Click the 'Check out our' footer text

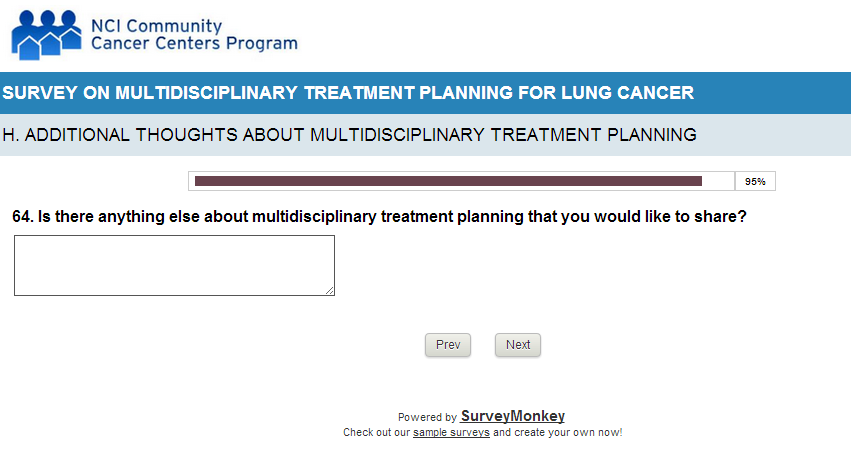coord(376,433)
